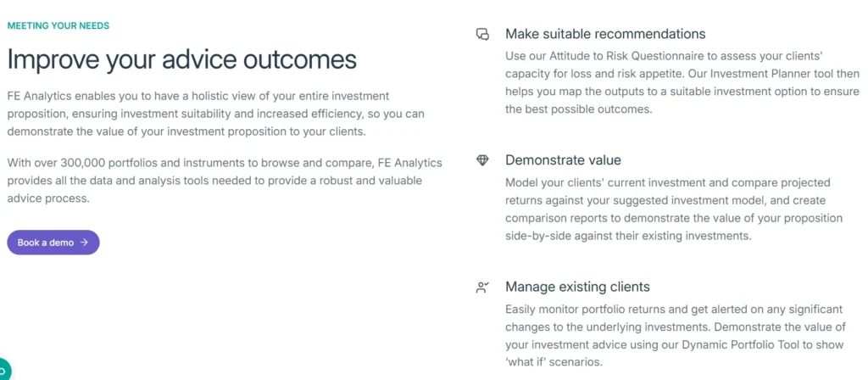Click the paragraph starting Model your clients' current investment
The height and width of the screenshot is (380, 868).
[673, 210]
